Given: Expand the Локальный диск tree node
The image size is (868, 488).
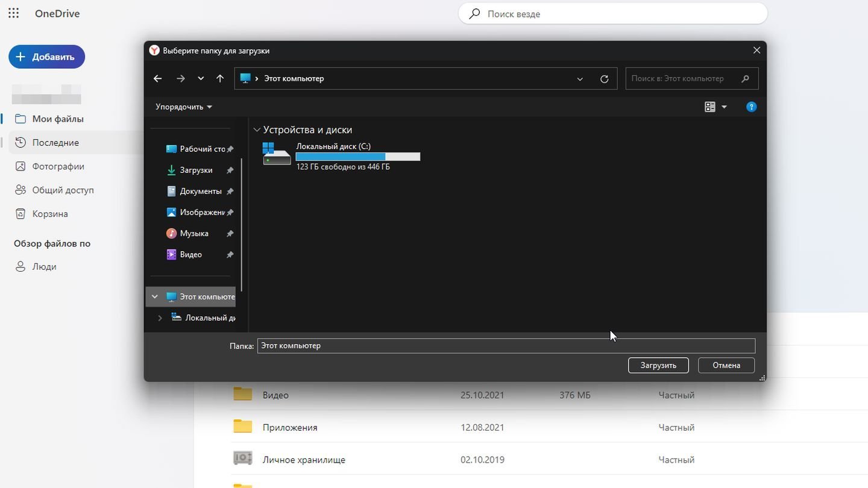Looking at the screenshot, I should (160, 318).
